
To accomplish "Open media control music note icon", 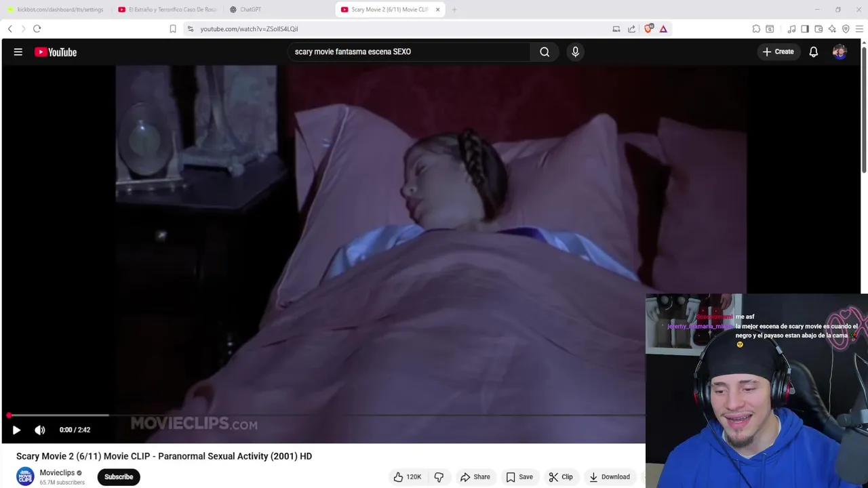I will tap(791, 28).
